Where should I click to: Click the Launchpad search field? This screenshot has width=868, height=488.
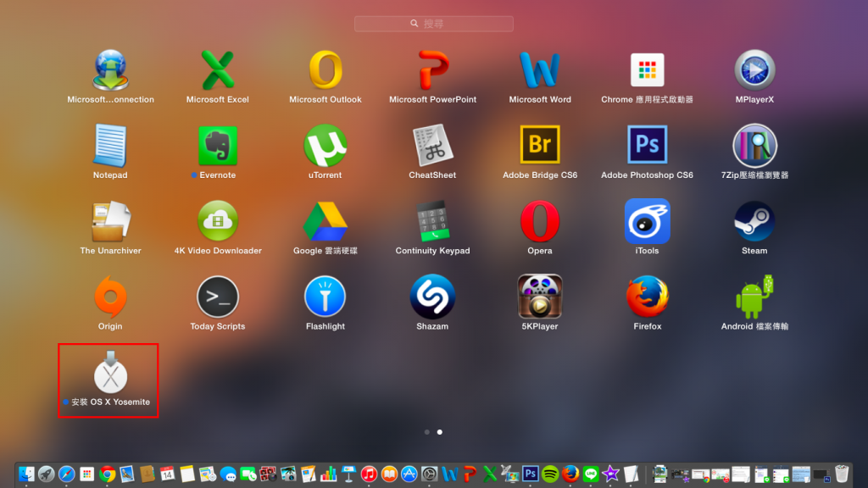tap(434, 23)
